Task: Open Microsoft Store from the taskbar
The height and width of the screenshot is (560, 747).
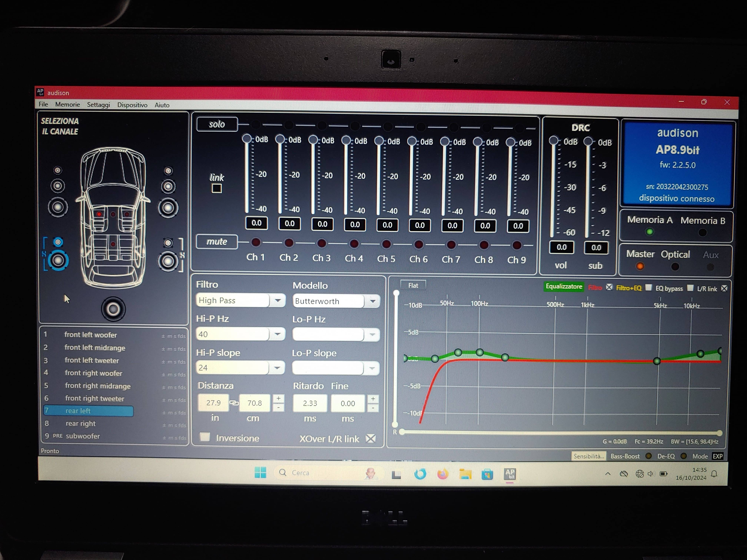Action: pyautogui.click(x=487, y=475)
